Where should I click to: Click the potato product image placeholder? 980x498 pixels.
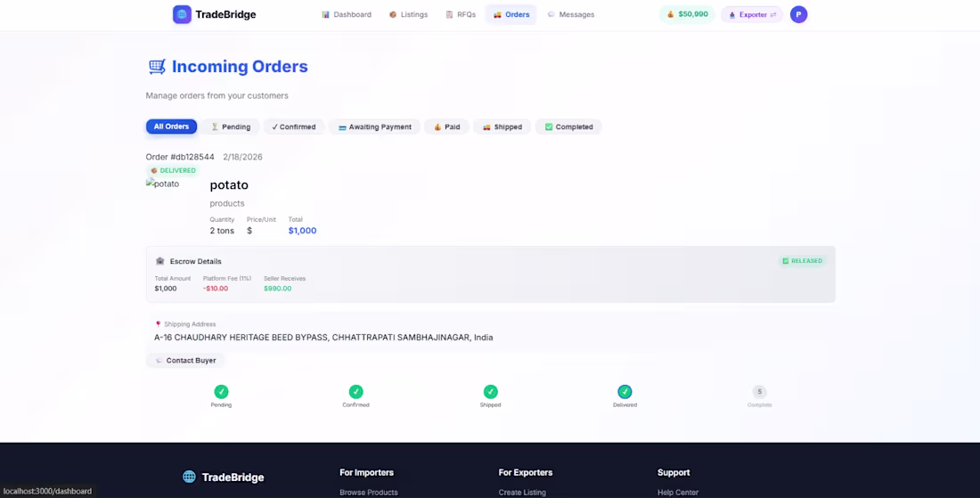point(162,184)
